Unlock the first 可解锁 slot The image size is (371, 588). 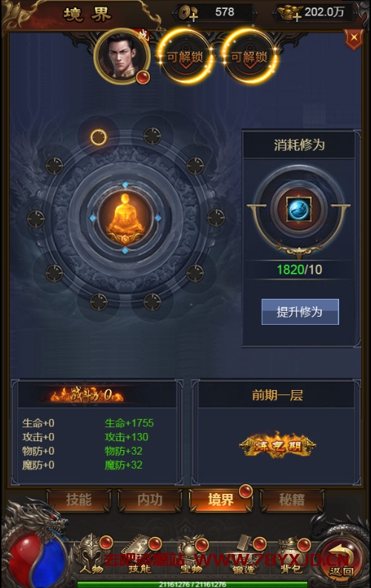click(x=185, y=57)
